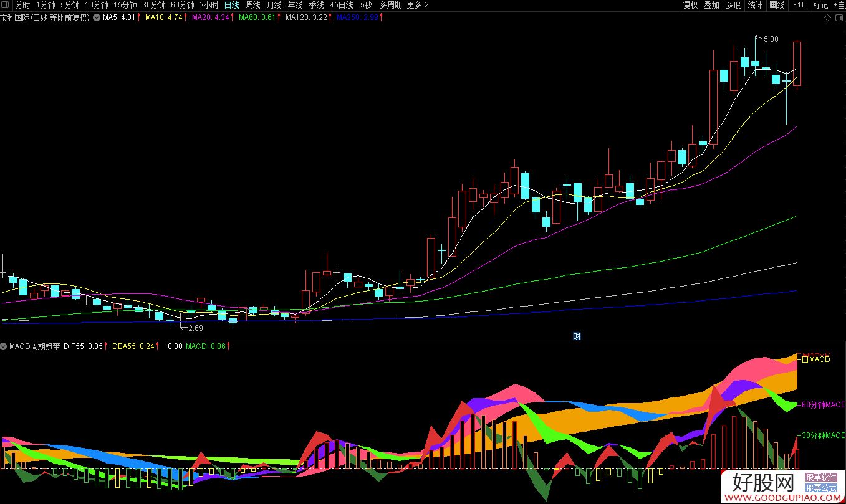
Task: Click the MA60: 3.61 indicator value
Action: coord(257,17)
